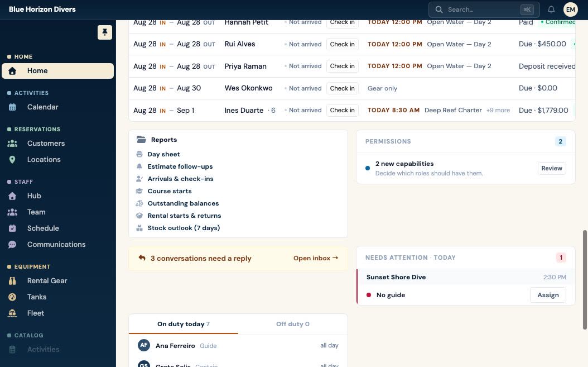Check in Wes Okonkwo
The width and height of the screenshot is (588, 367).
pos(343,88)
